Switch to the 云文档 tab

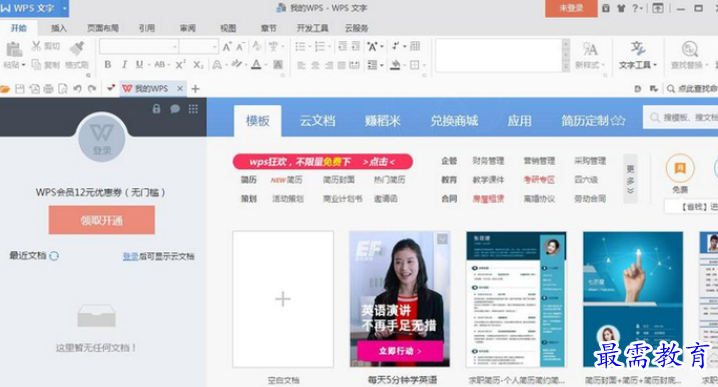[317, 121]
